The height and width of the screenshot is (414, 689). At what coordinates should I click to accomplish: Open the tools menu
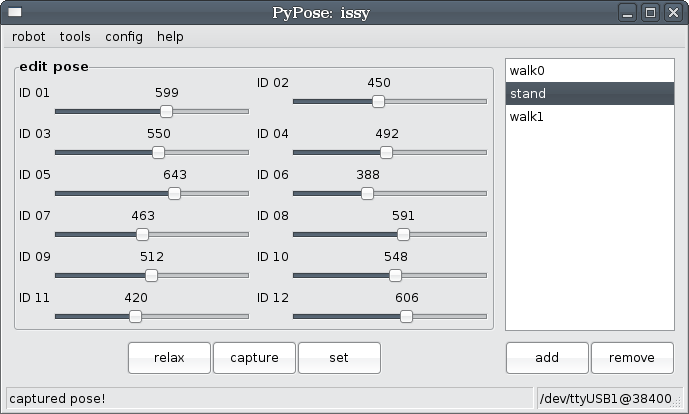(75, 36)
